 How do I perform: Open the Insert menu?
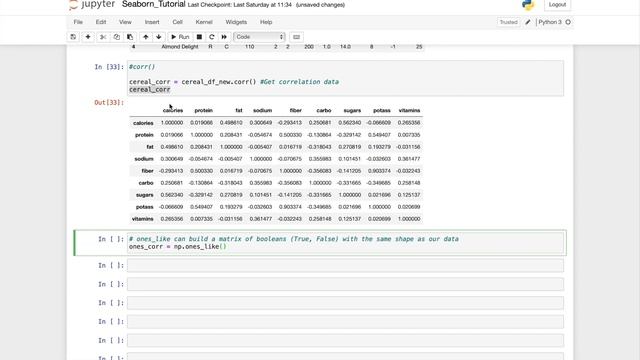152,22
